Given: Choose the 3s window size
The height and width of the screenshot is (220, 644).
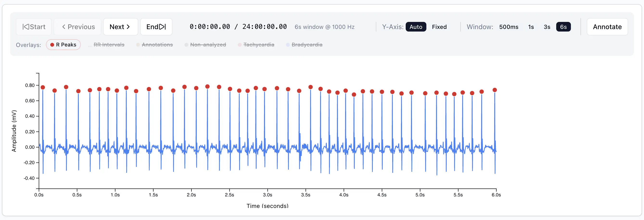Looking at the screenshot, I should point(547,27).
